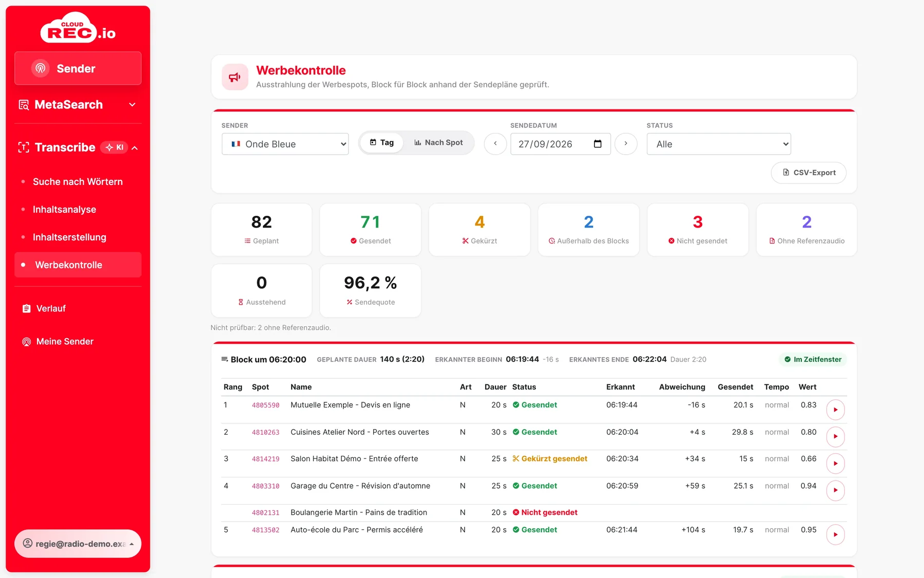Click the Abweichung column header
This screenshot has width=924, height=578.
pyautogui.click(x=682, y=387)
